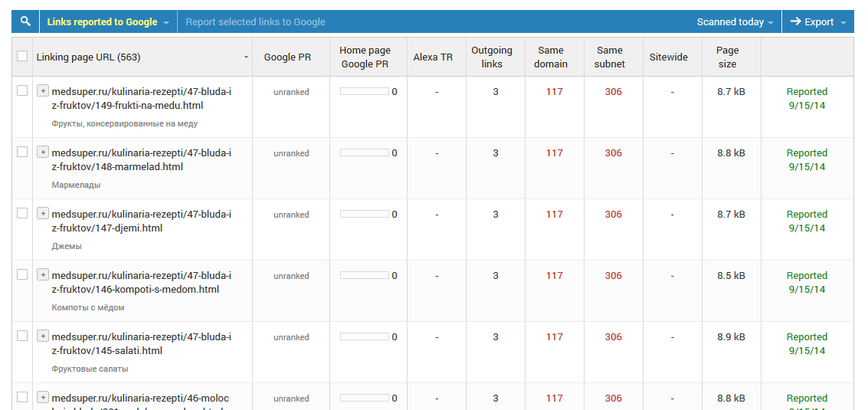This screenshot has width=868, height=410.
Task: Click Report selected links to Google
Action: pyautogui.click(x=255, y=22)
